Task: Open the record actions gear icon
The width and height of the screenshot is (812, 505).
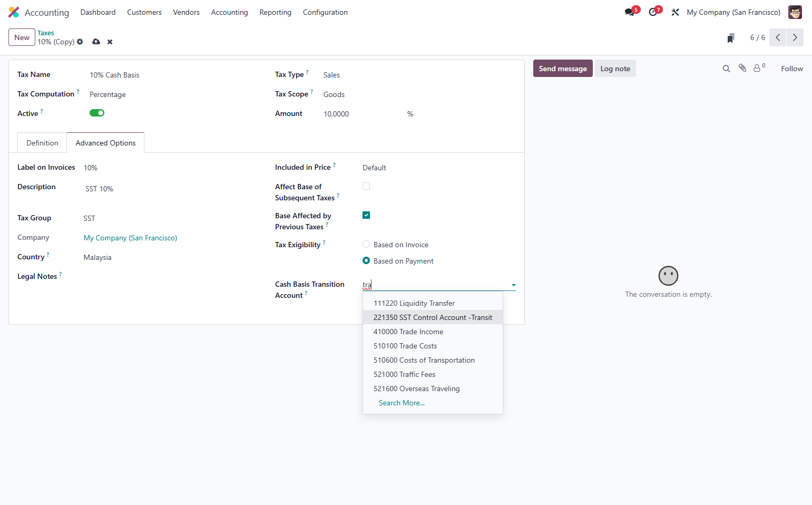Action: pos(80,42)
